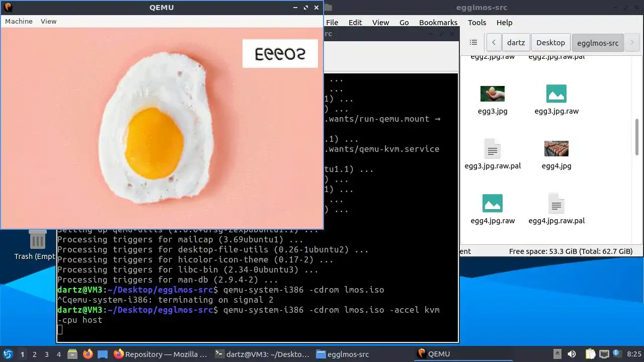Open the Edit menu in file manager
Image resolution: width=644 pixels, height=362 pixels.
(x=355, y=22)
